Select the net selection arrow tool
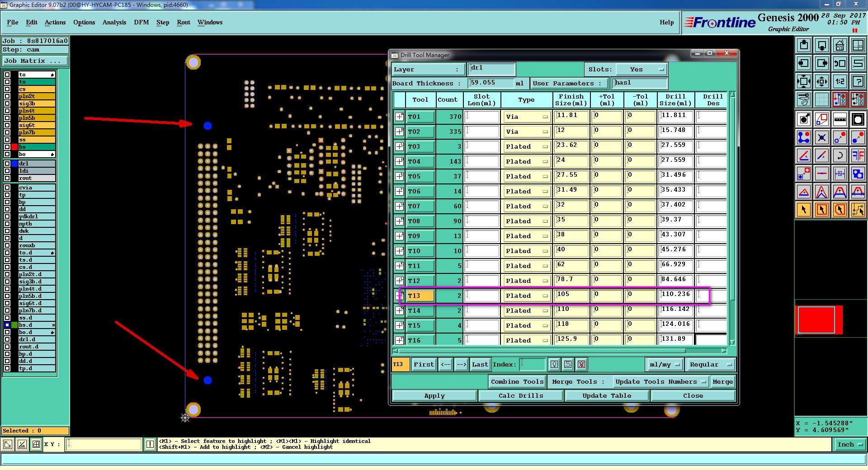Image resolution: width=868 pixels, height=470 pixels. pos(858,210)
